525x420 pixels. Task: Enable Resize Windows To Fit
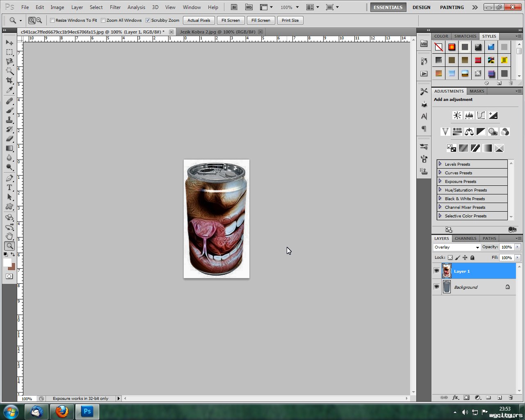tap(52, 21)
